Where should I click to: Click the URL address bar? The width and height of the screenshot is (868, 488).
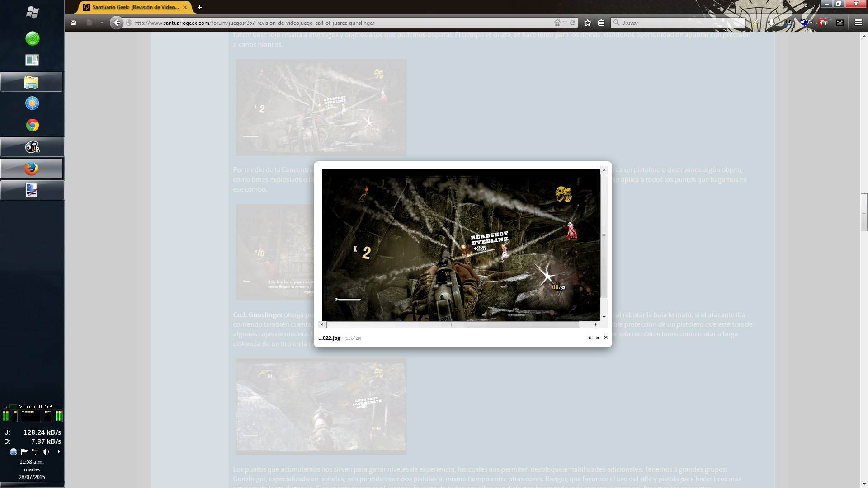click(x=339, y=23)
